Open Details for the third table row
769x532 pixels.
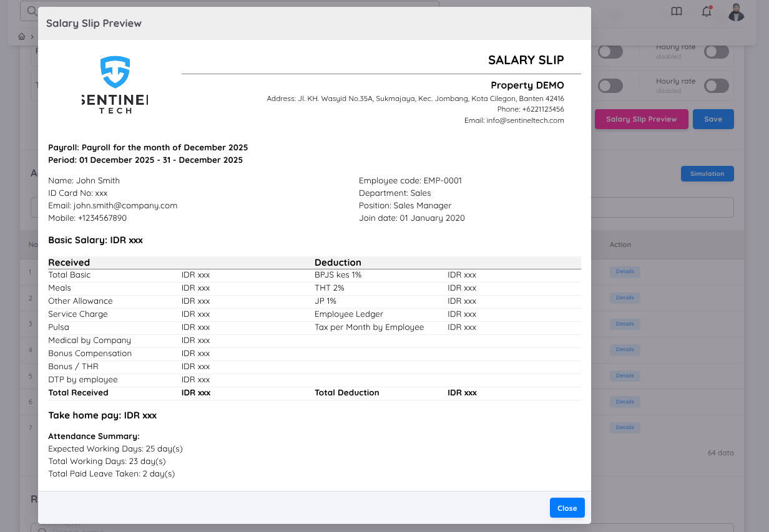pyautogui.click(x=625, y=324)
